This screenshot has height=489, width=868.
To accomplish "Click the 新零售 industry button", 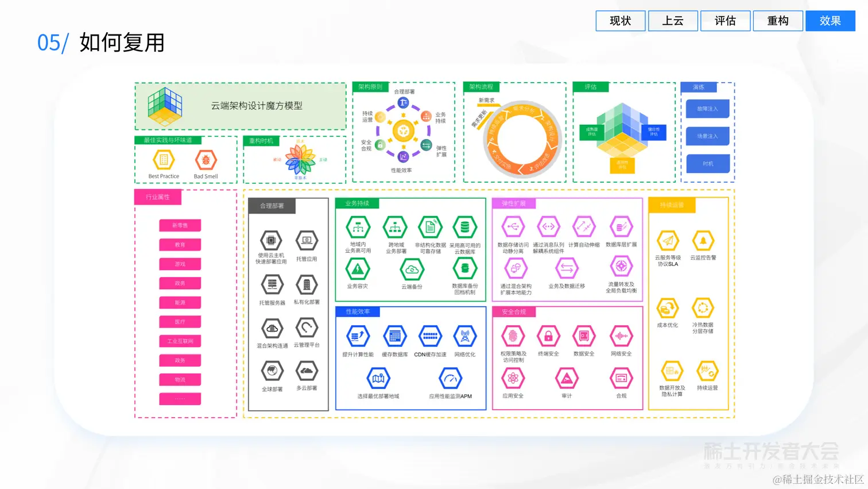I will pyautogui.click(x=180, y=225).
